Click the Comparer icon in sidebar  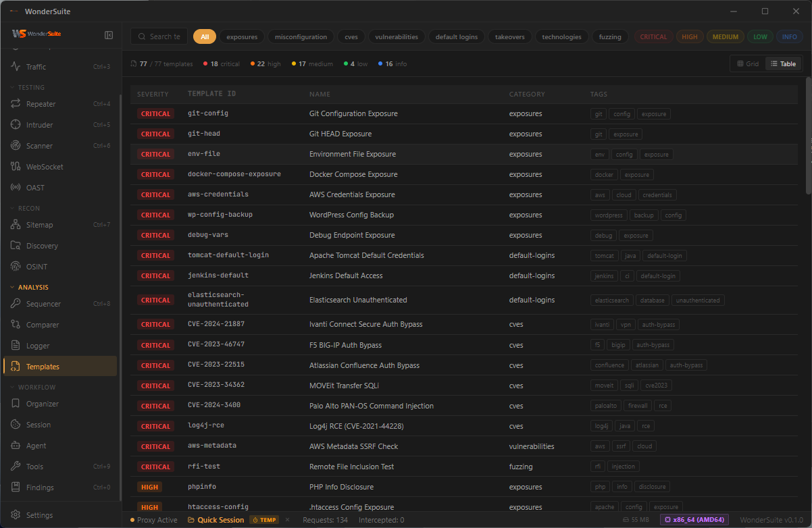(x=16, y=325)
